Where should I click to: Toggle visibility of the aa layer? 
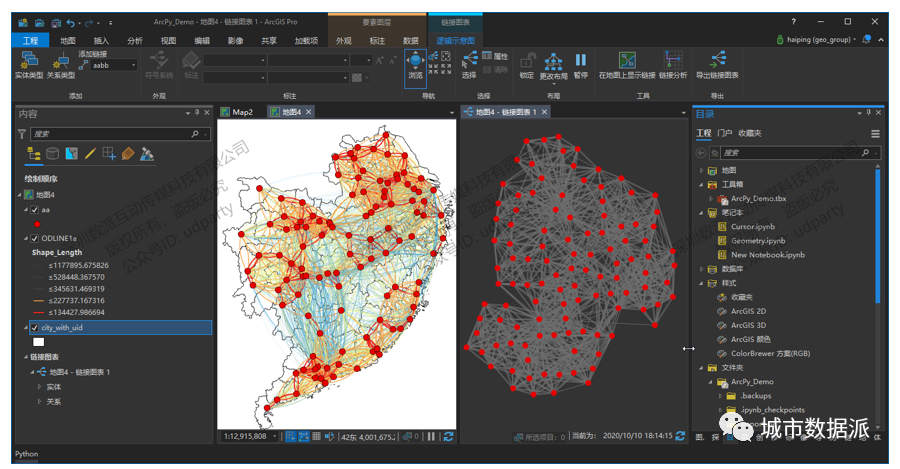pos(34,210)
